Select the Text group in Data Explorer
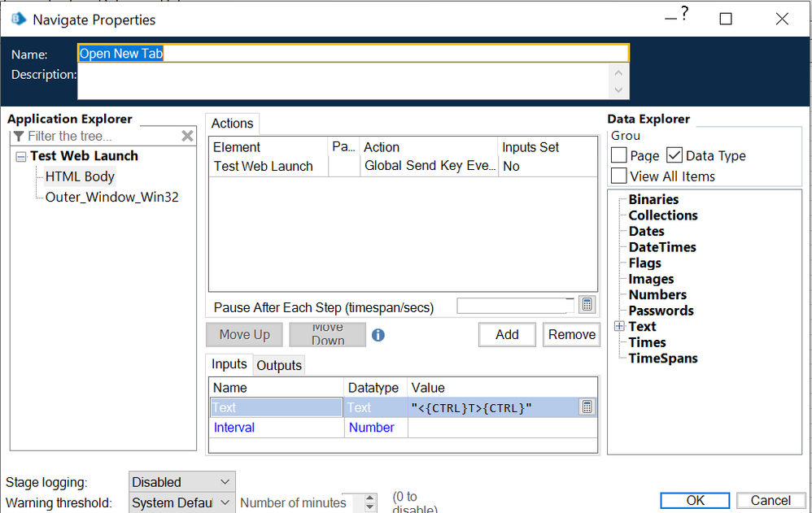The height and width of the screenshot is (513, 812). [642, 326]
